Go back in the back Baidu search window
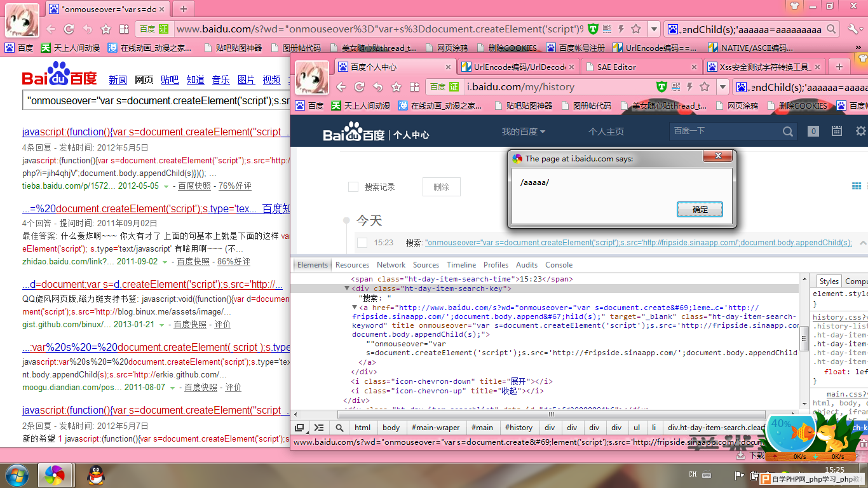This screenshot has height=488, width=868. point(51,29)
